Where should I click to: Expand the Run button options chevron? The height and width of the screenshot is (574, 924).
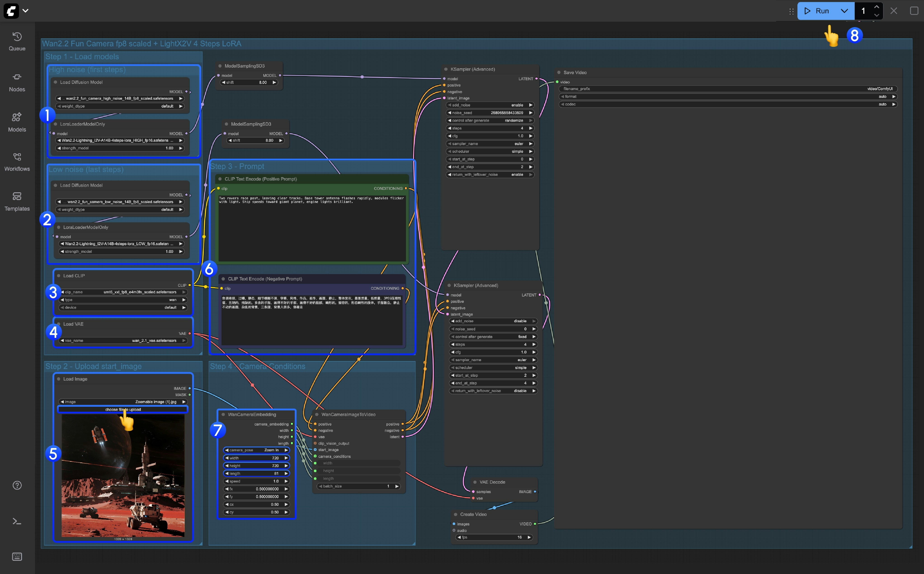click(844, 11)
